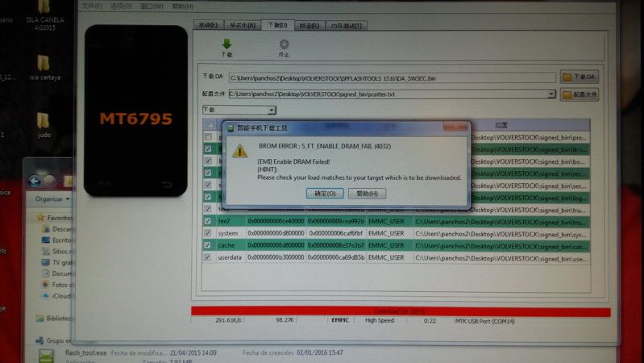Click the 下载DA browse button
644x363 pixels.
click(579, 77)
